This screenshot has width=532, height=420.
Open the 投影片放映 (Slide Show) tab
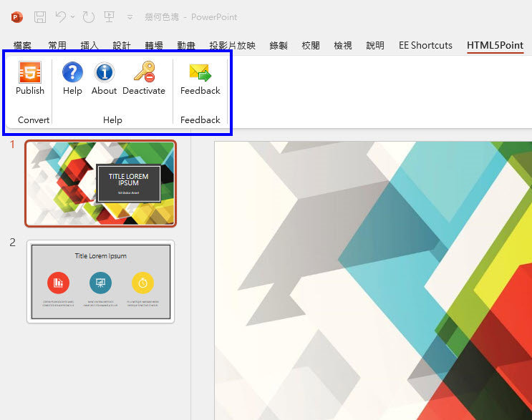[232, 45]
